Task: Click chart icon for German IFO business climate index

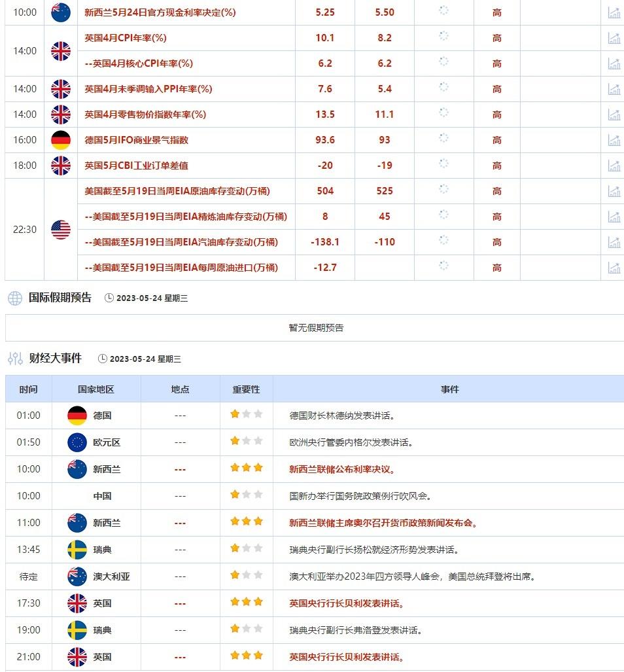Action: pyautogui.click(x=614, y=140)
